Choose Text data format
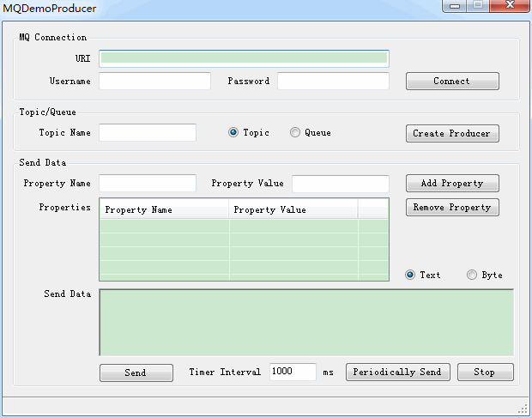532x418 pixels. pyautogui.click(x=410, y=276)
